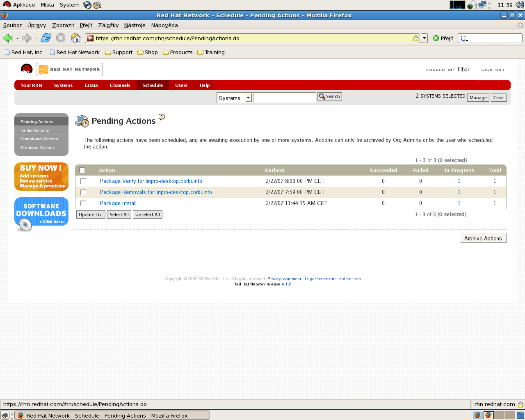This screenshot has height=420, width=525.
Task: Open the Systems search type dropdown
Action: pos(234,98)
